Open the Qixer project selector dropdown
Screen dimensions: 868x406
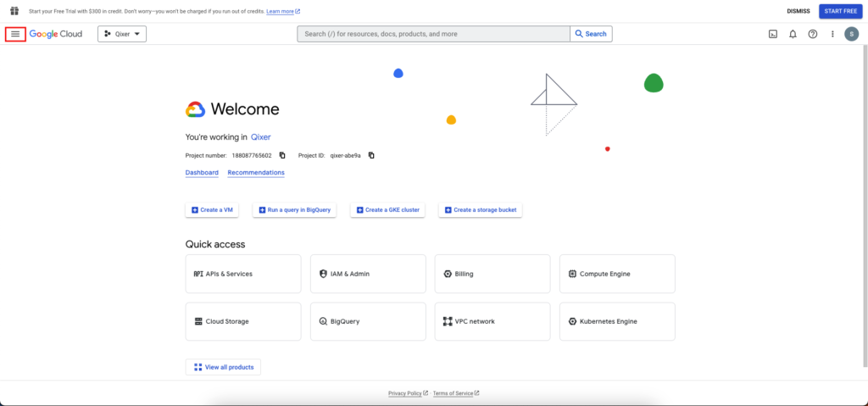coord(122,34)
